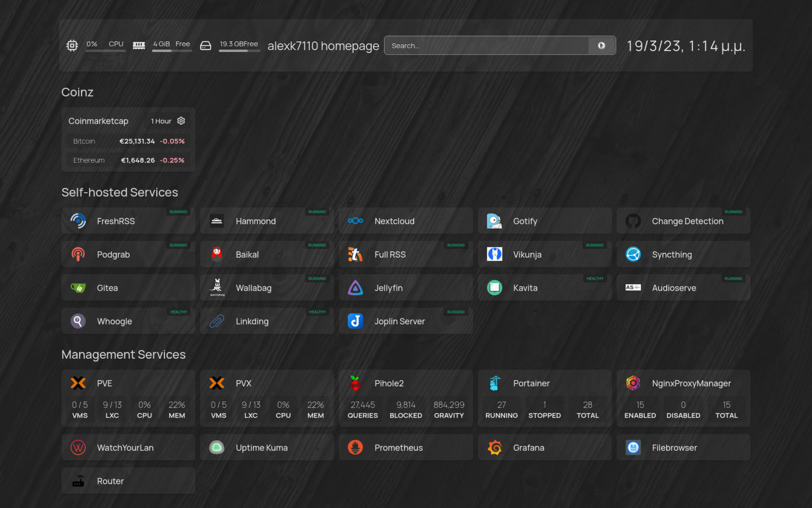Open Portainer via its ship icon
812x508 pixels.
(494, 382)
